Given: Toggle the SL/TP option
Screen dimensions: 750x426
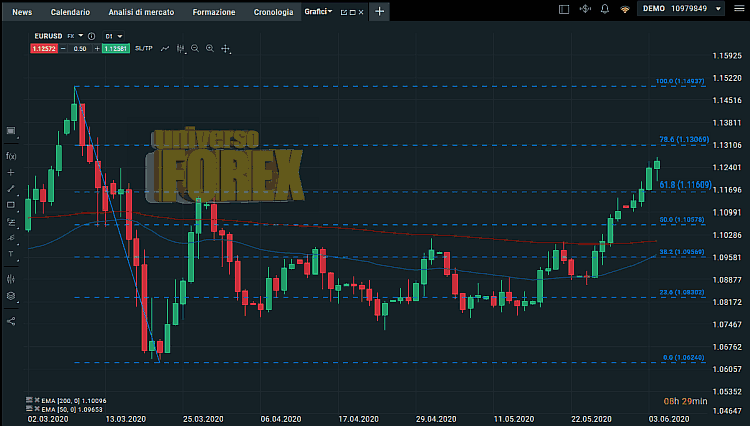Looking at the screenshot, I should [142, 48].
